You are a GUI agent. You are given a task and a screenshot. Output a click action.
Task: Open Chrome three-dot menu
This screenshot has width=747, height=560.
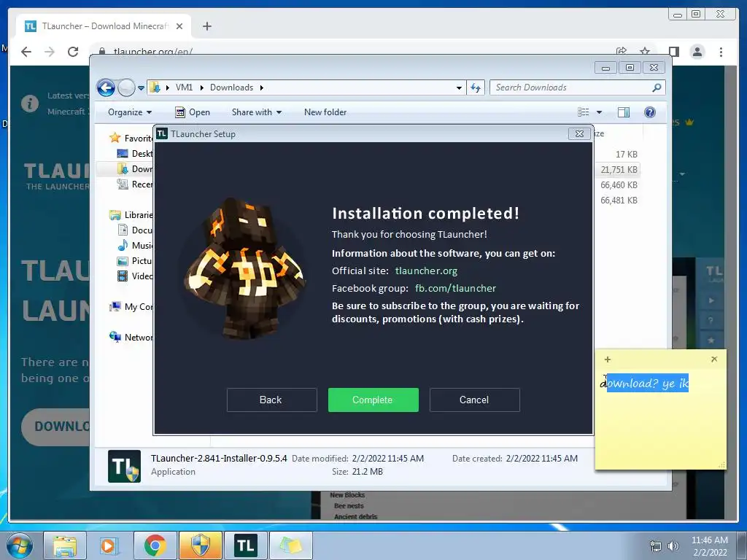(x=721, y=52)
